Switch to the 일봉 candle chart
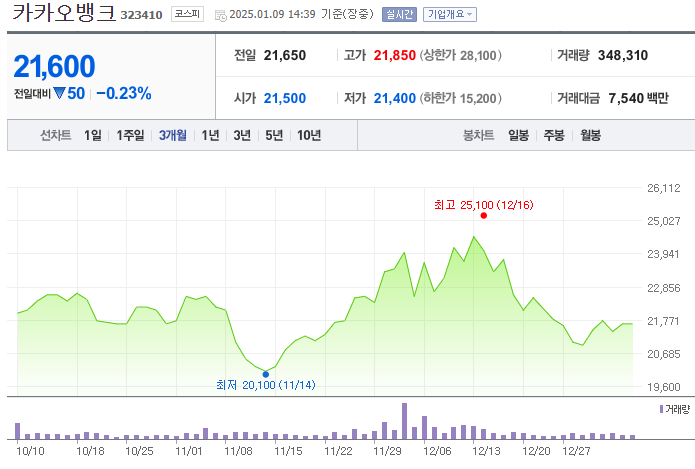 [518, 135]
